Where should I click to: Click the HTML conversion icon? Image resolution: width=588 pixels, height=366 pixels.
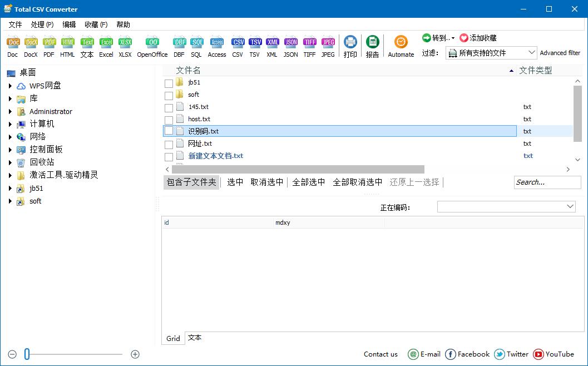[x=67, y=42]
